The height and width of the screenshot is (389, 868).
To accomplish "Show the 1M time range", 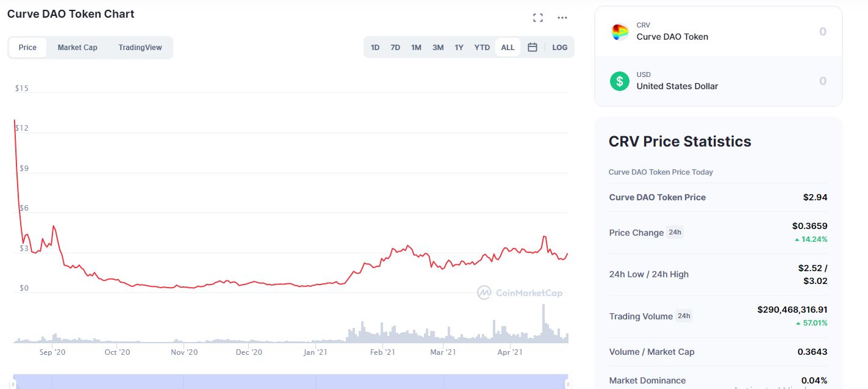I will pos(416,48).
